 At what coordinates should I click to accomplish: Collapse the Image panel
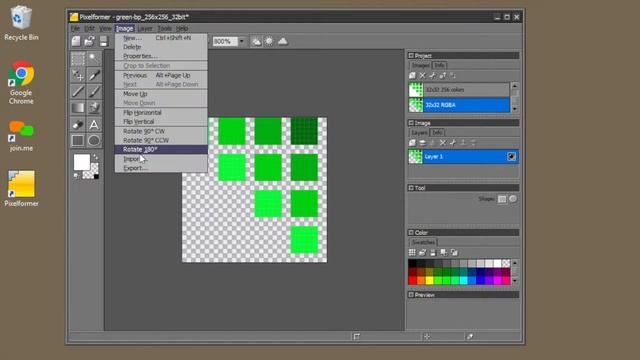pyautogui.click(x=411, y=123)
